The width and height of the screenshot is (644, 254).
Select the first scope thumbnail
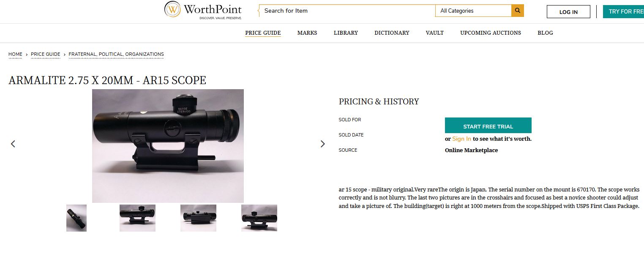pyautogui.click(x=76, y=218)
